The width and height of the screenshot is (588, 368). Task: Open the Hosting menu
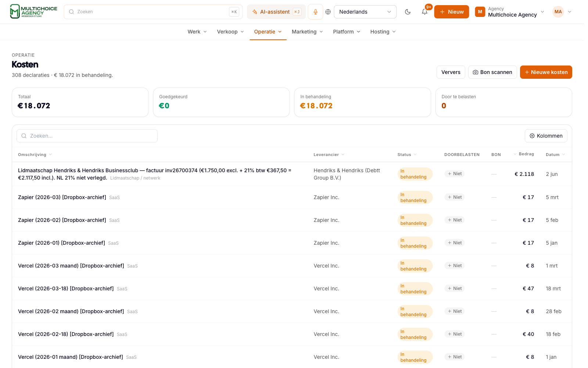pos(383,32)
